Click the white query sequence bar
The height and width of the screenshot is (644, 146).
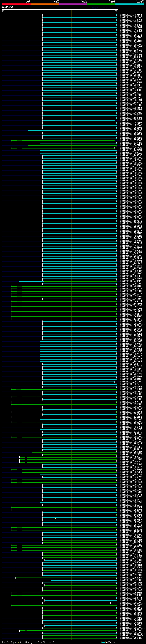coord(60,9)
